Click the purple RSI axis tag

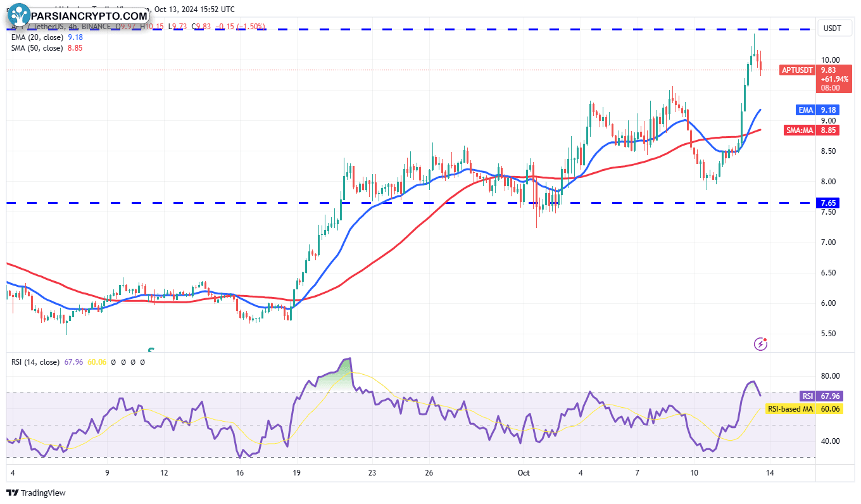click(808, 396)
